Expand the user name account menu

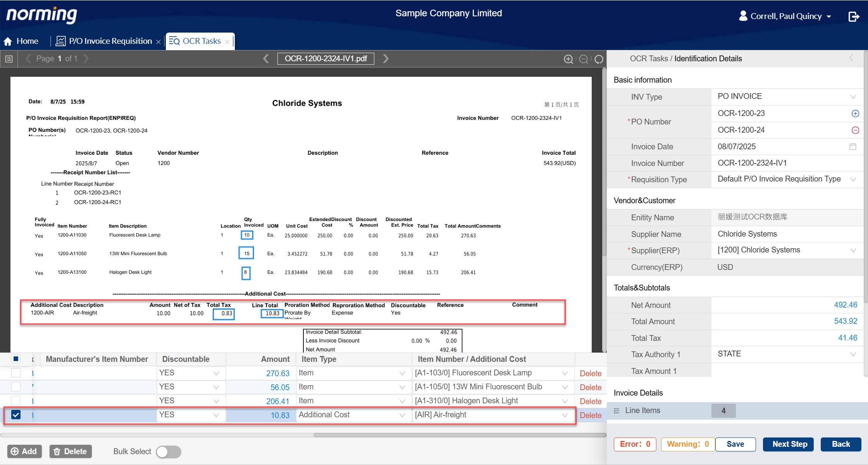pyautogui.click(x=829, y=17)
